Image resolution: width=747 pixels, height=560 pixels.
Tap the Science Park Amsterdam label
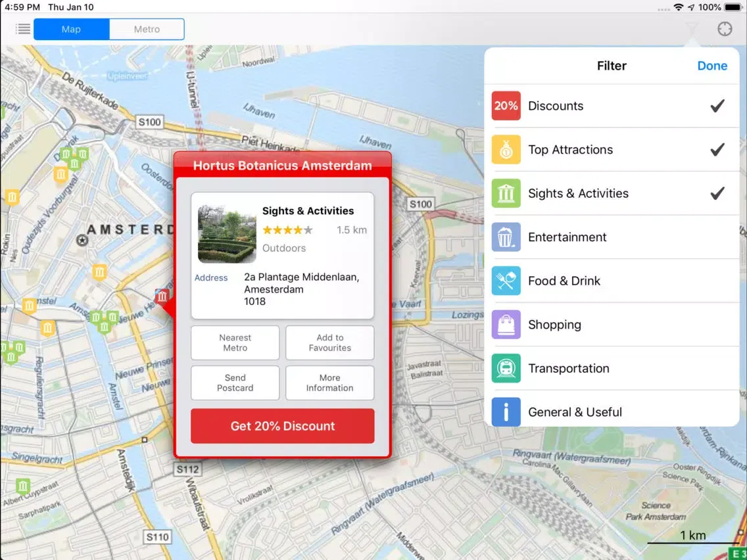[x=656, y=511]
